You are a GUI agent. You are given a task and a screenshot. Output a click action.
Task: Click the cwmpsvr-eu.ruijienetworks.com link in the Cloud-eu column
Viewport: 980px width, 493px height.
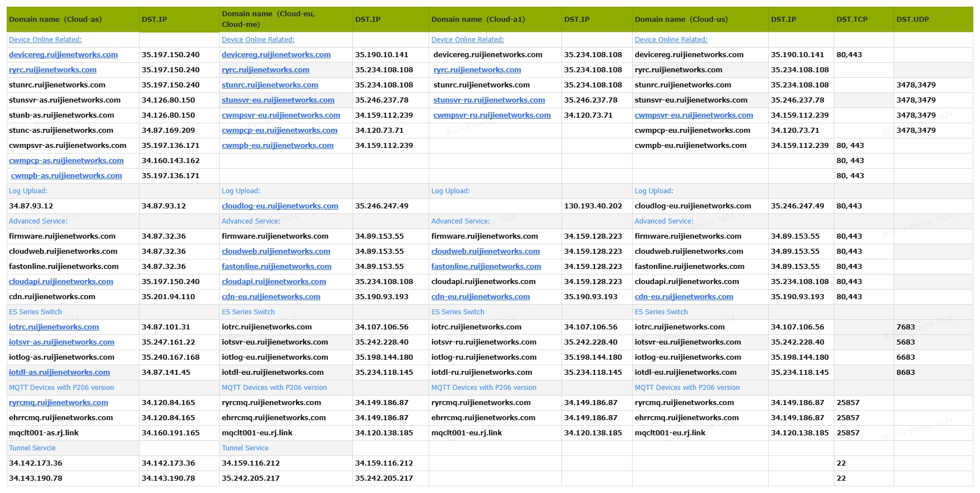click(x=281, y=115)
